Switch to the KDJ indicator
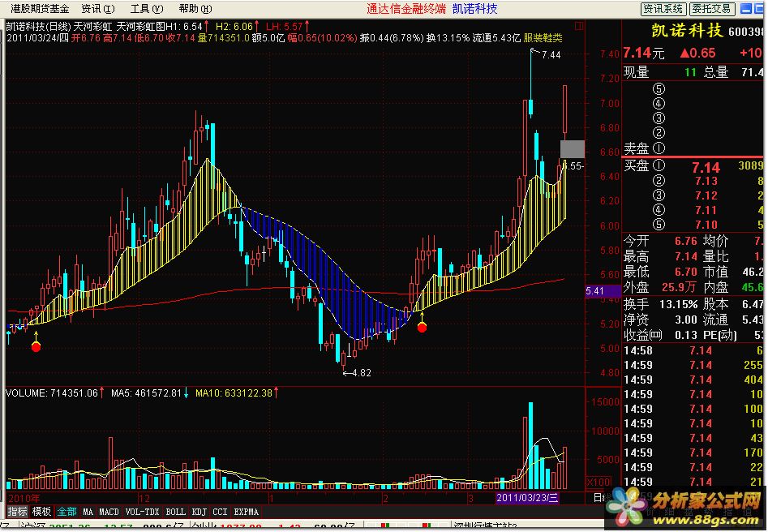The image size is (768, 532). point(199,512)
